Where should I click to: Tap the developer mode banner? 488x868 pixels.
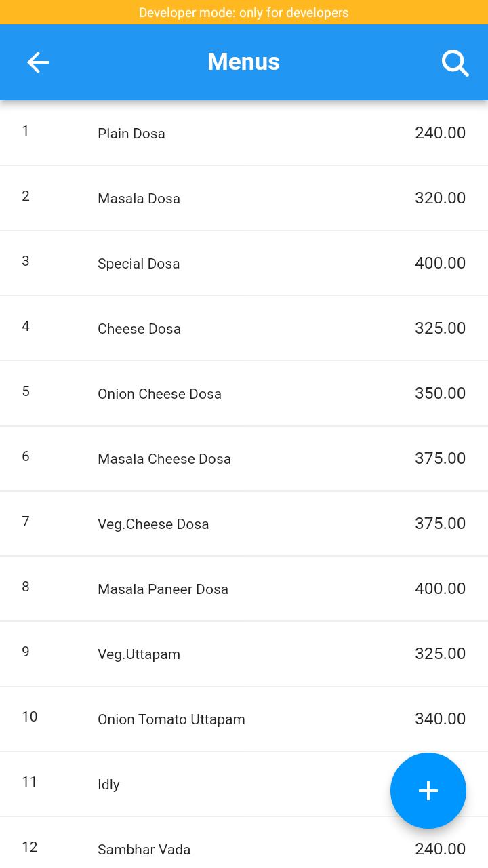tap(244, 12)
